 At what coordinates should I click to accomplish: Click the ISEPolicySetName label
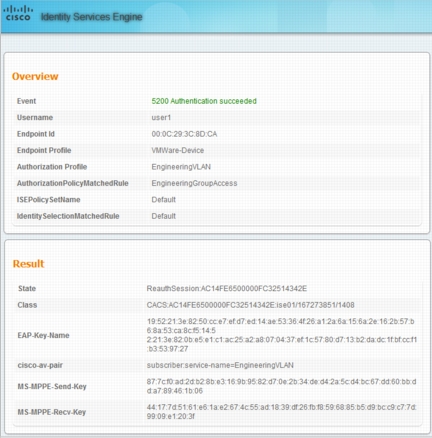[49, 200]
